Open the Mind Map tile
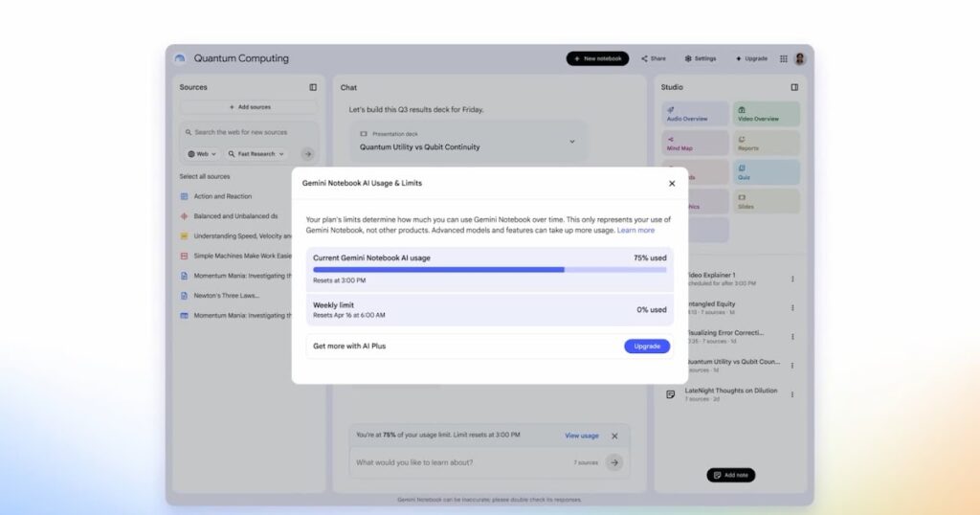Viewport: 980px width, 515px height. (695, 144)
